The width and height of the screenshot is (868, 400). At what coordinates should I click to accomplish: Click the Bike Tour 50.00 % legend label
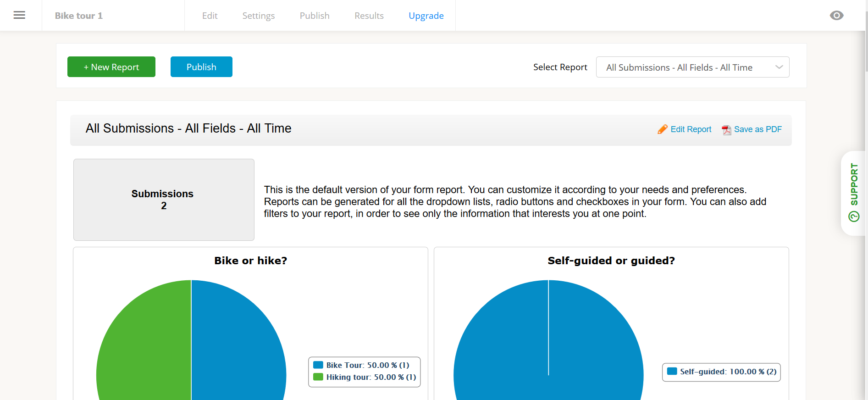[x=368, y=365]
